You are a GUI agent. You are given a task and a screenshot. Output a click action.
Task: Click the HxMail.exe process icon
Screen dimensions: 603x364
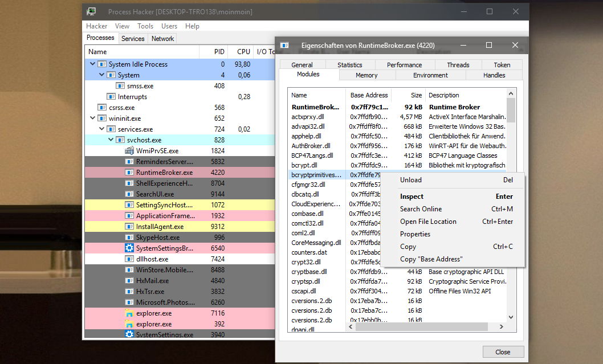tap(129, 281)
